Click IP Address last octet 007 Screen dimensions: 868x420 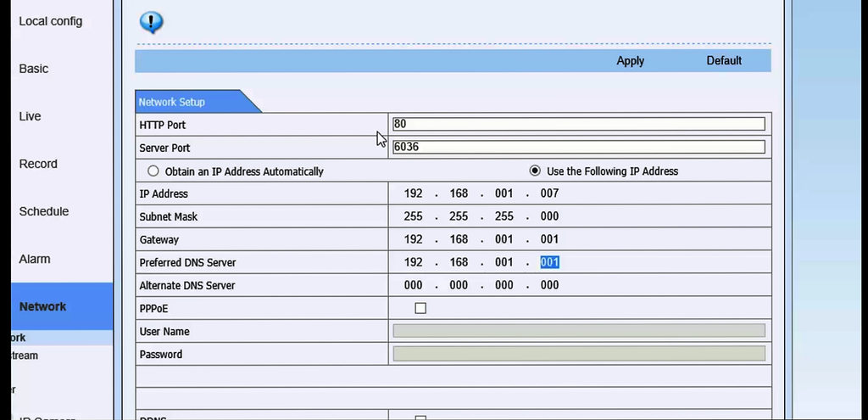549,193
